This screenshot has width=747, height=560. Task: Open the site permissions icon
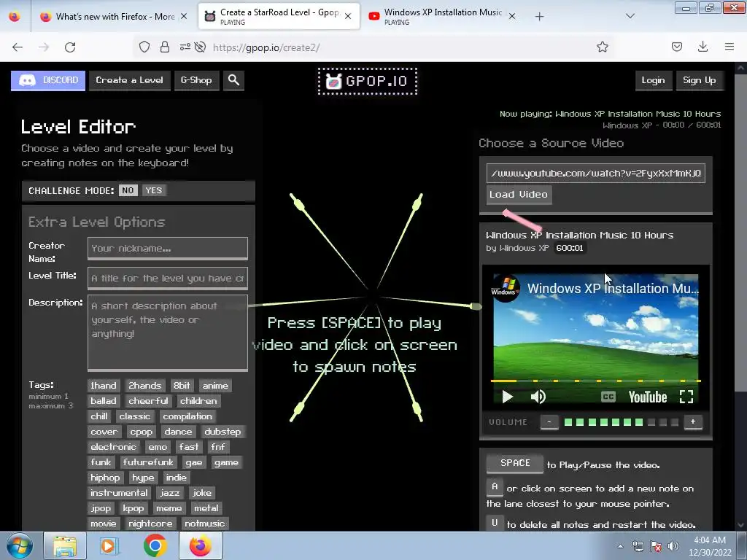point(185,47)
